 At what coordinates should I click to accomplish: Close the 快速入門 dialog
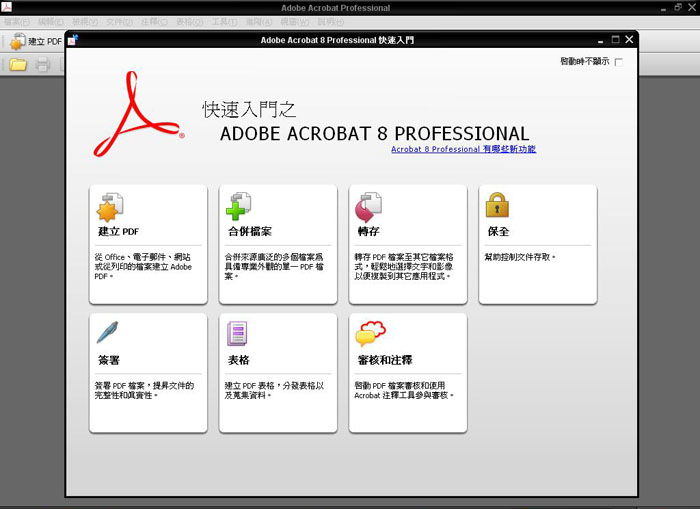629,39
